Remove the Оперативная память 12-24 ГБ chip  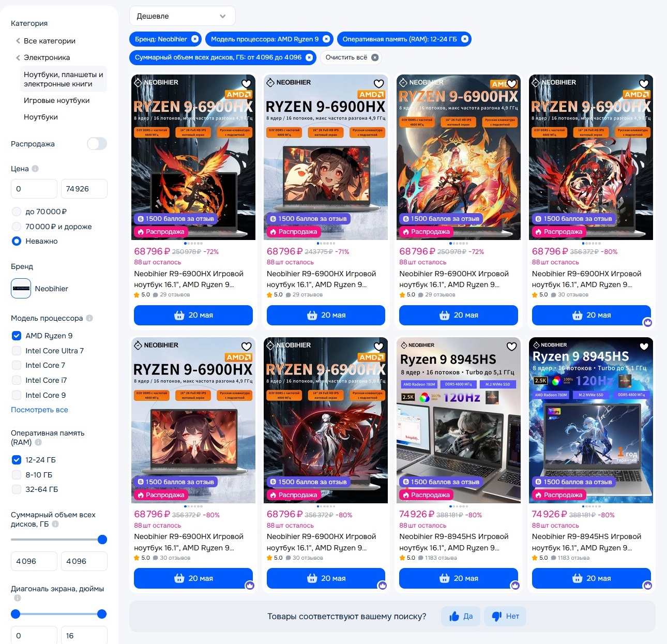pyautogui.click(x=465, y=39)
